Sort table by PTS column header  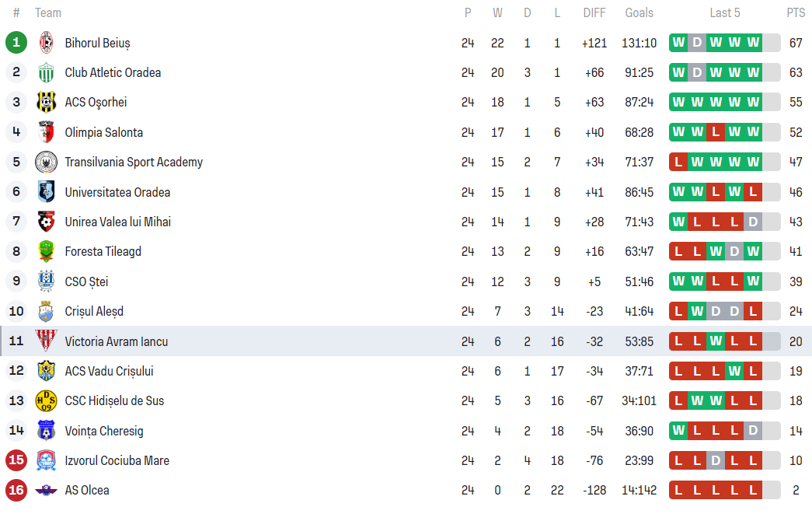pos(795,12)
